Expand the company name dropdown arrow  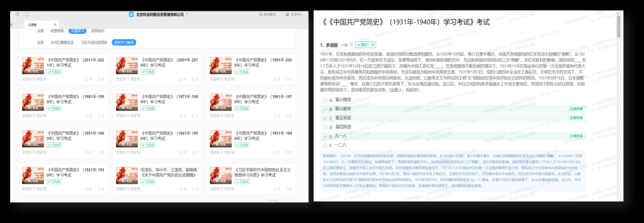pyautogui.click(x=187, y=14)
